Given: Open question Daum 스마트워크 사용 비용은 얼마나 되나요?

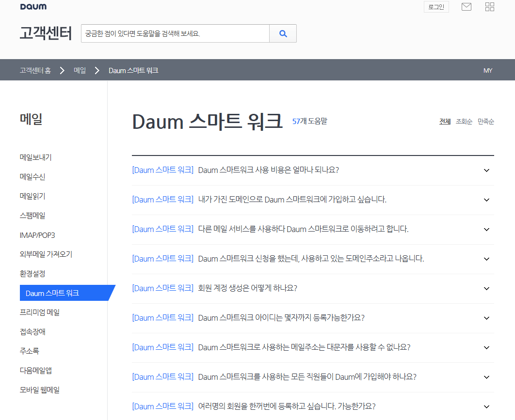Looking at the screenshot, I should (268, 170).
